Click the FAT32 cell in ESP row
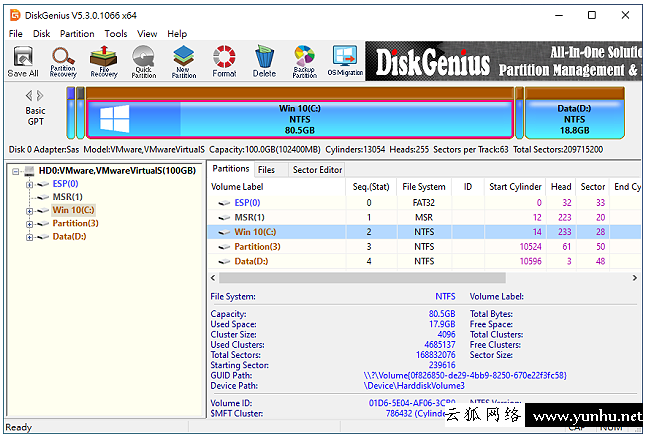The width and height of the screenshot is (646, 438). (424, 203)
